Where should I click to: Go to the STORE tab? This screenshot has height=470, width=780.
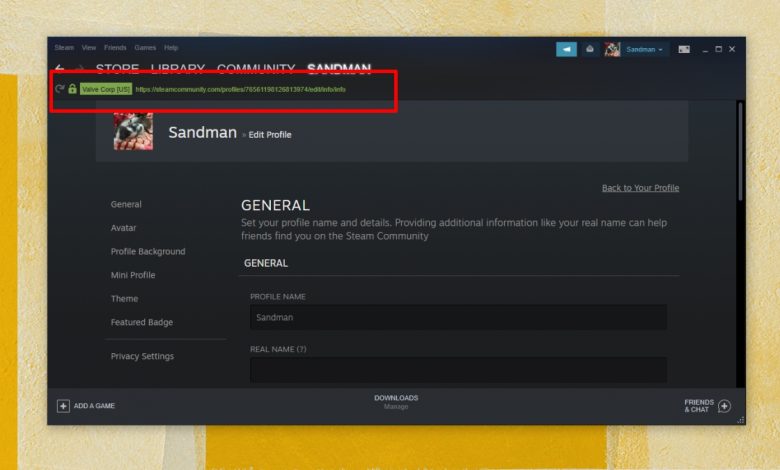pyautogui.click(x=117, y=68)
